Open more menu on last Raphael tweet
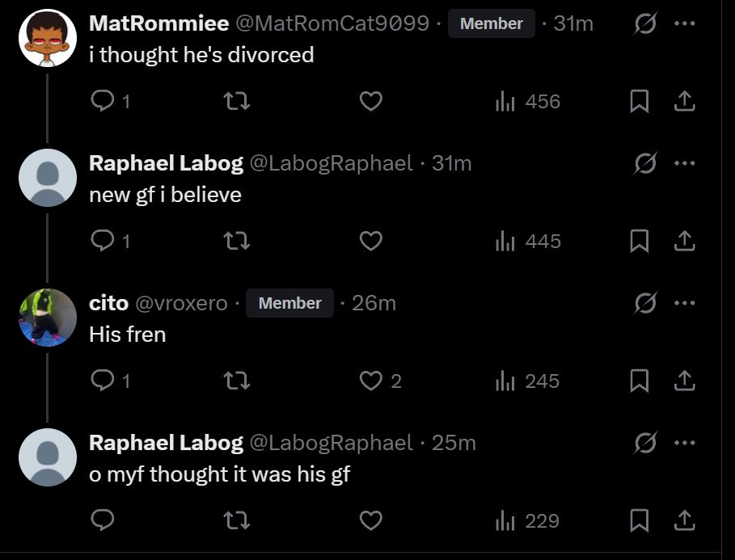This screenshot has height=560, width=735. coord(684,443)
